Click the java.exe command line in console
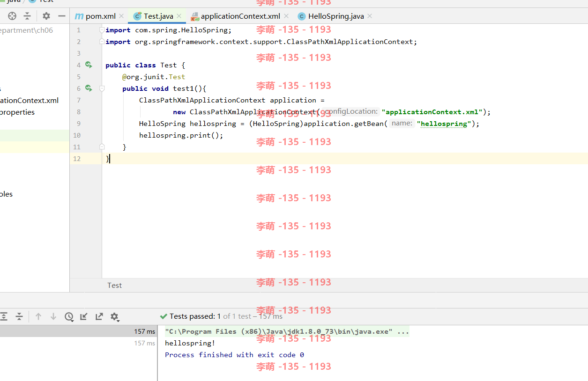This screenshot has width=588, height=381. (287, 331)
